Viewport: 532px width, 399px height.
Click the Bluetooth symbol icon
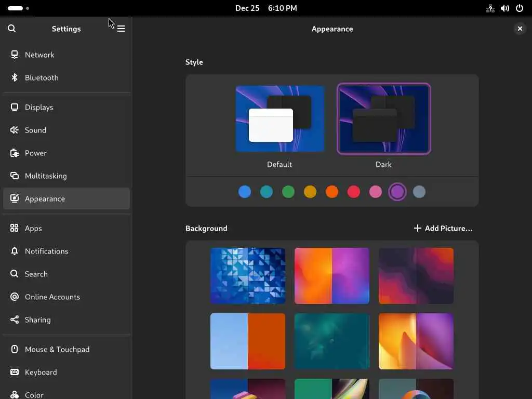coord(14,78)
